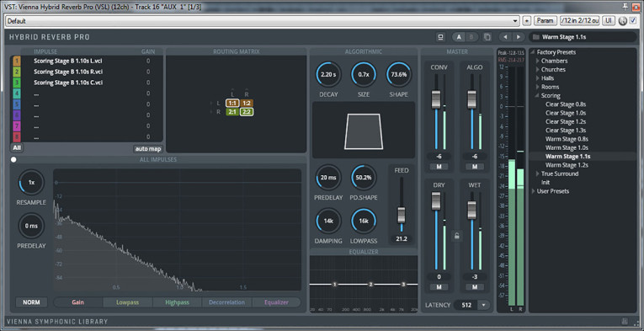The image size is (644, 331).
Task: Open the LATENCY dropdown arrow
Action: pyautogui.click(x=484, y=305)
